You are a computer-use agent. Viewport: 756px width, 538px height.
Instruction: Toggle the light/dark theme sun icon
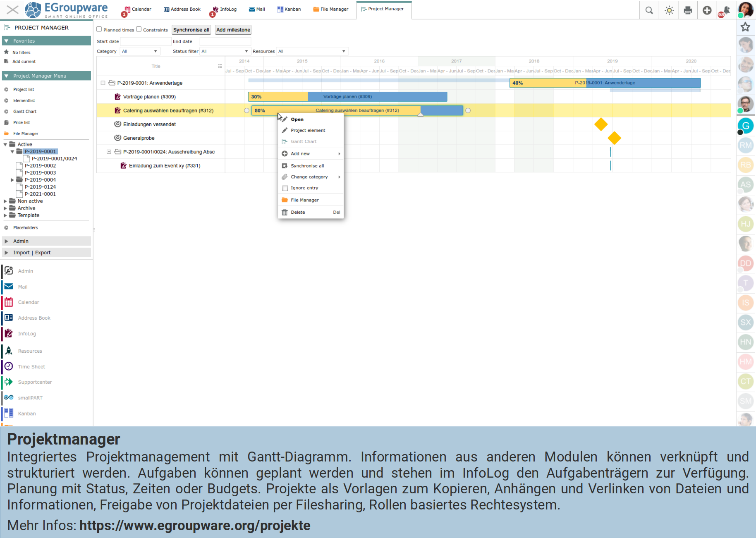(669, 10)
